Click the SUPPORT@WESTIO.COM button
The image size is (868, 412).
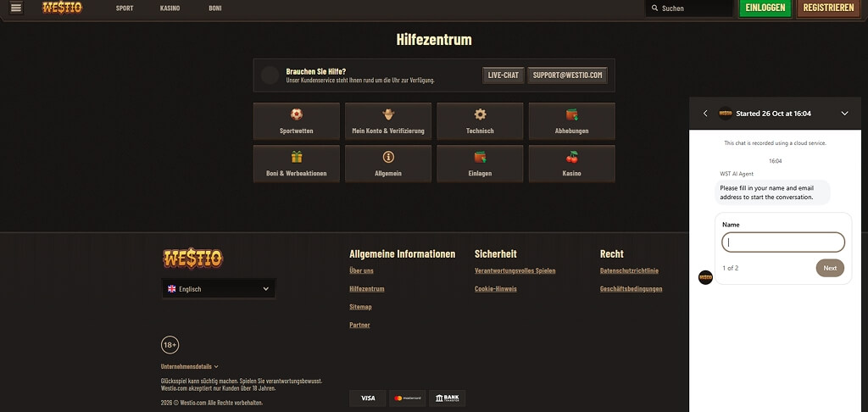(567, 75)
